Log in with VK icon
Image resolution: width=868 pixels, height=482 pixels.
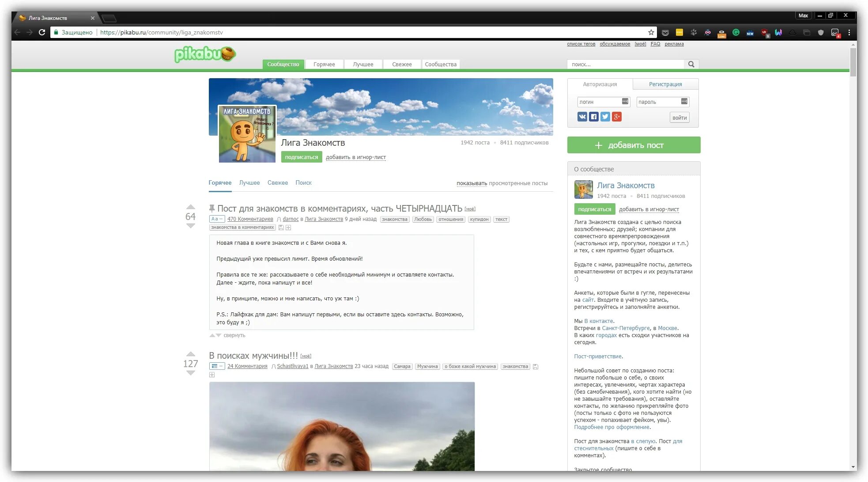[x=582, y=117]
